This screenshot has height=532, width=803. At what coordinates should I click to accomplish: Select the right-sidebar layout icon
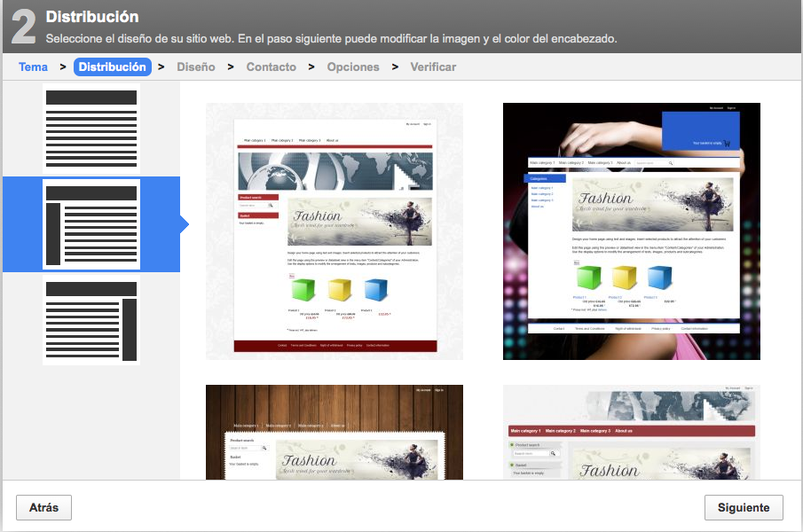[91, 320]
